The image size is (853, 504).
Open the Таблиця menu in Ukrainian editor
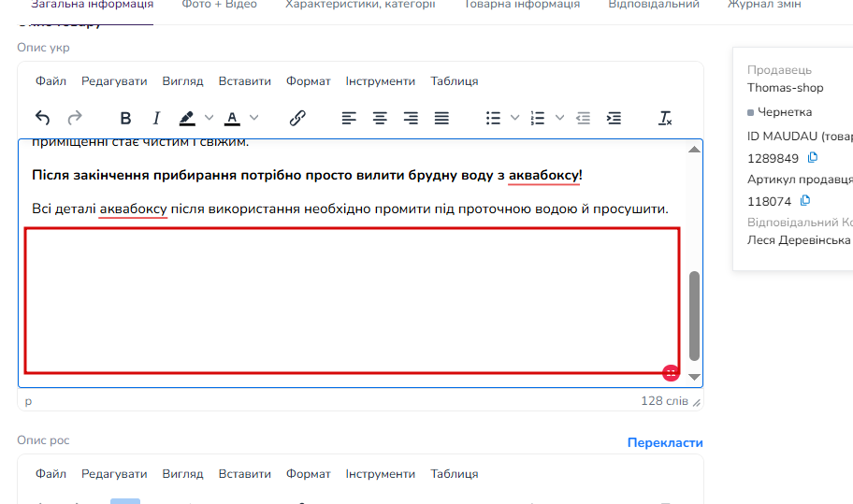click(455, 81)
